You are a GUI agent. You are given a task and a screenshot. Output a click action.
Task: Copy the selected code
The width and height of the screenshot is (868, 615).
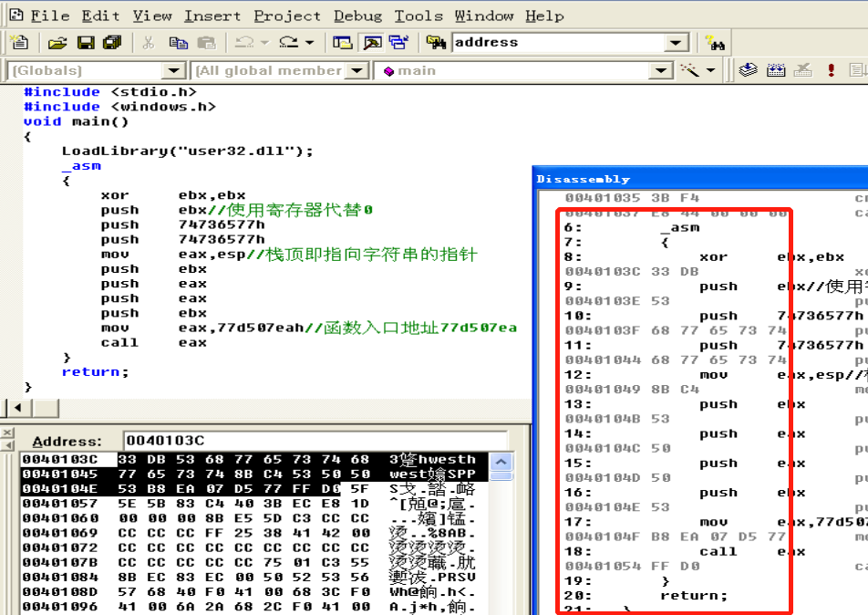click(180, 42)
